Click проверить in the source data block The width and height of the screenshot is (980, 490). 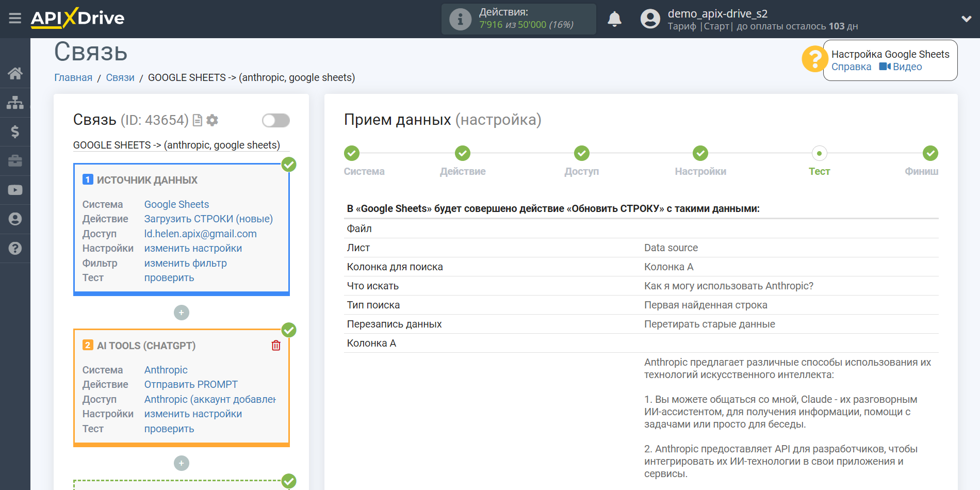(169, 278)
